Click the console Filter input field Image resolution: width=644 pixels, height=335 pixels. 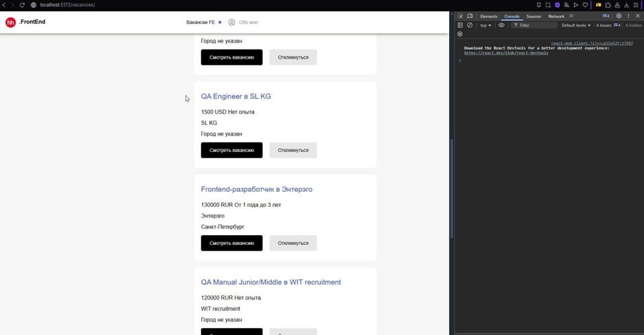tap(537, 25)
